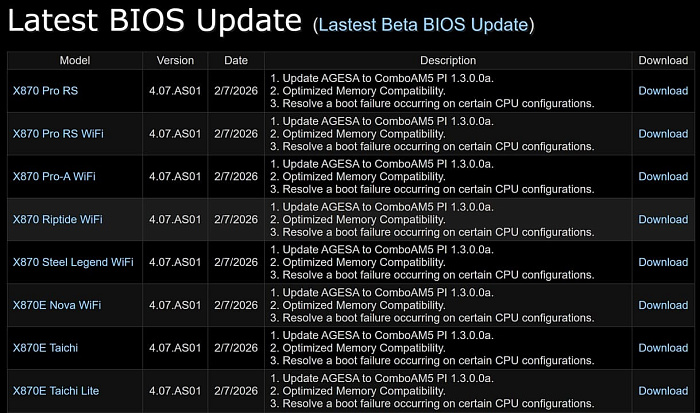This screenshot has width=700, height=413.
Task: Click the Model column header
Action: click(x=74, y=61)
